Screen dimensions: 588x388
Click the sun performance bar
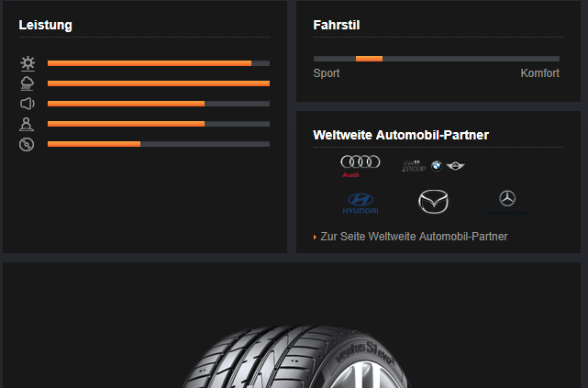click(159, 63)
